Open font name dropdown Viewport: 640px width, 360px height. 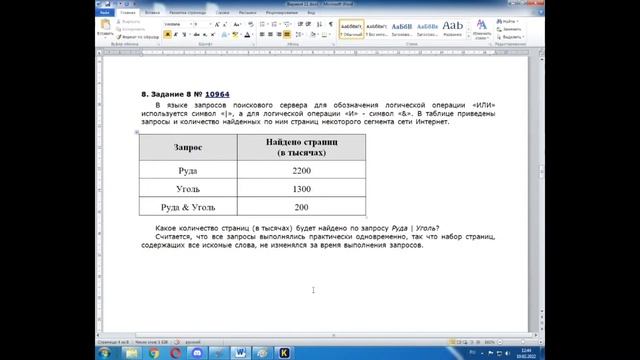(x=190, y=25)
